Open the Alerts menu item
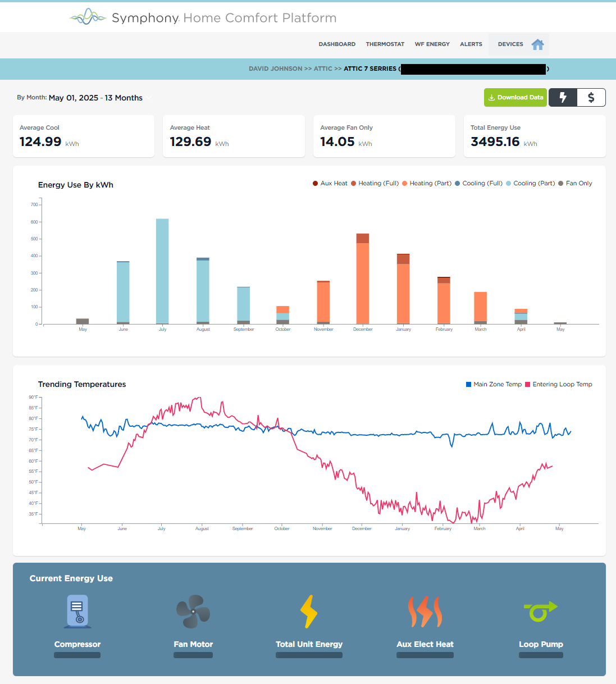Screen dimensions: 616x684 (x=471, y=44)
